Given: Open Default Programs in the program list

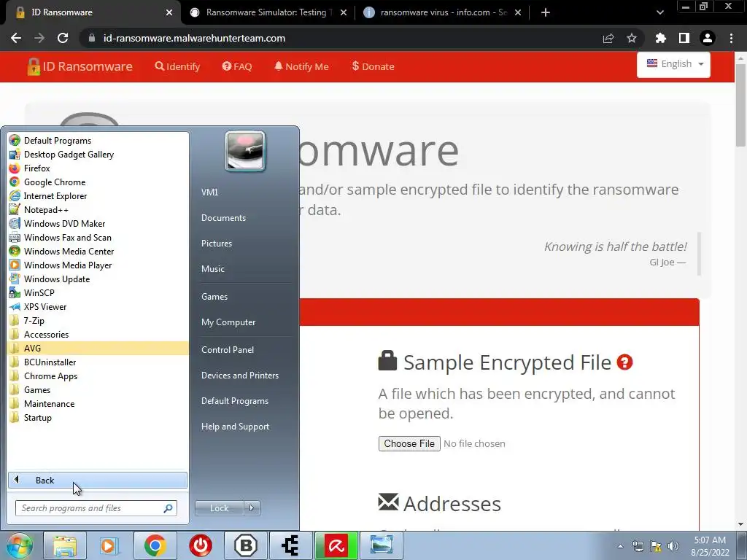Looking at the screenshot, I should tap(98, 141).
